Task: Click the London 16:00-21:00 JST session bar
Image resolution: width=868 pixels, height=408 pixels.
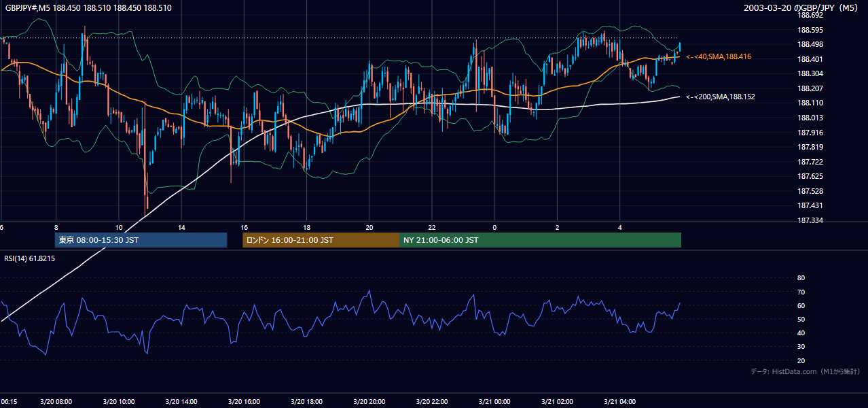Action: (x=321, y=240)
